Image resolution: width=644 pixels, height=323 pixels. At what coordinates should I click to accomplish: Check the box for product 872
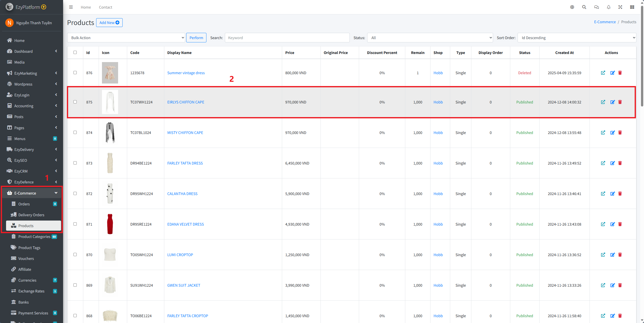tap(75, 193)
